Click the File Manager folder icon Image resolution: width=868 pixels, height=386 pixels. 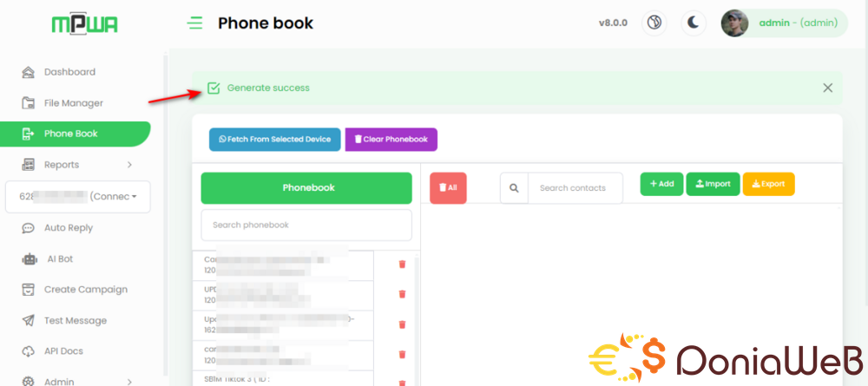(x=29, y=103)
